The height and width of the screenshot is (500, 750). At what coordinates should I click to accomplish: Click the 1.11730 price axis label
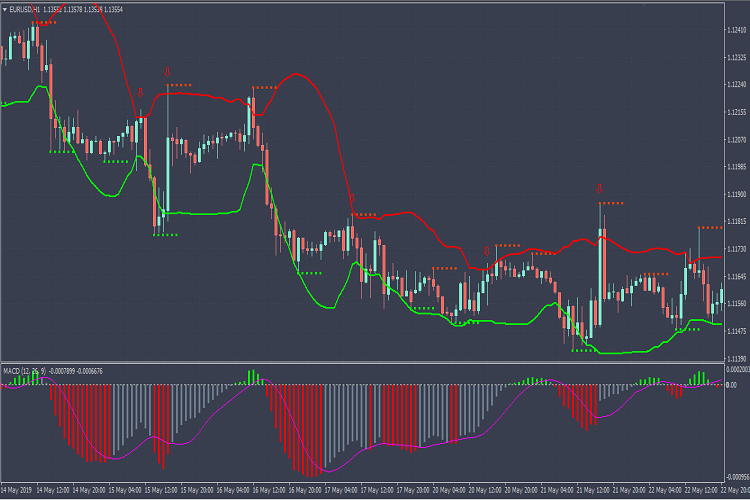coord(737,249)
